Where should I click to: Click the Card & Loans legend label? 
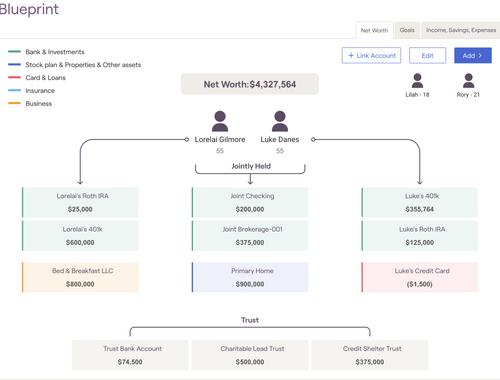click(x=46, y=78)
